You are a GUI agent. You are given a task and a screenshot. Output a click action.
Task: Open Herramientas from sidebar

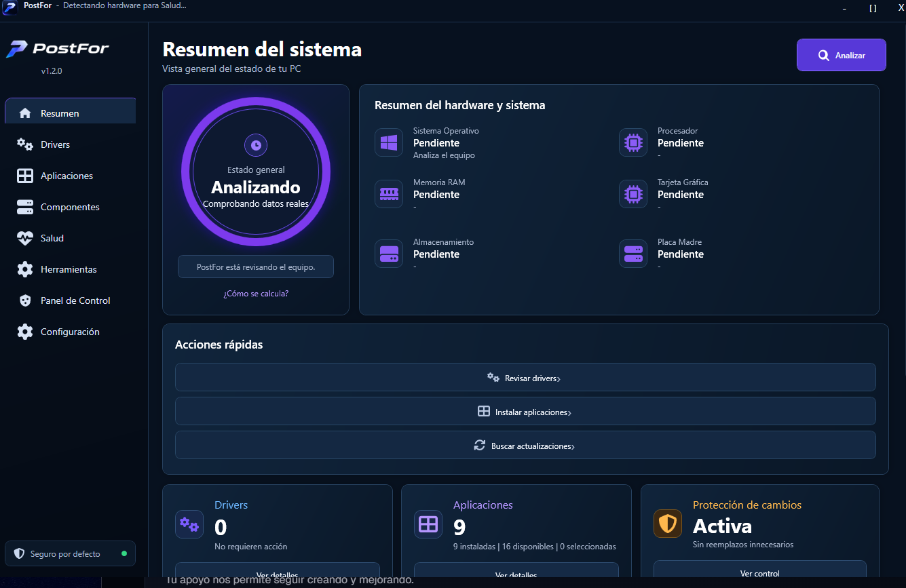pos(71,269)
